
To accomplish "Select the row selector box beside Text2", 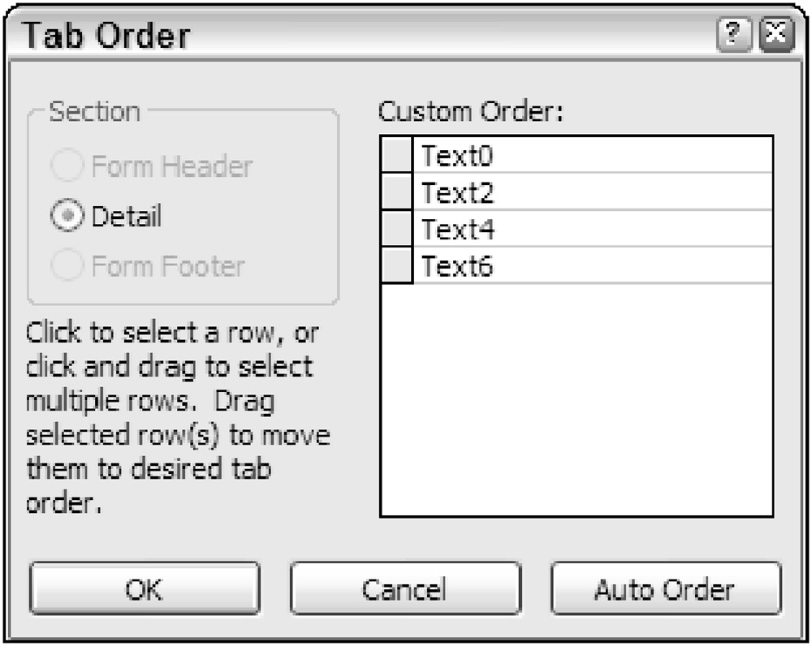I will (397, 192).
